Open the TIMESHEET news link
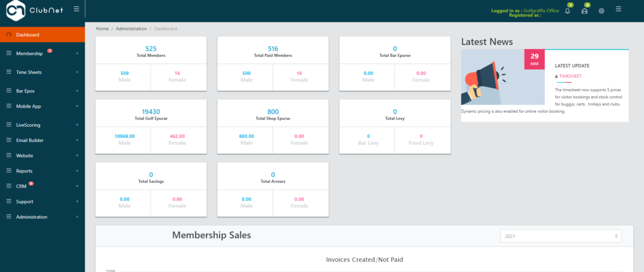 tap(570, 76)
